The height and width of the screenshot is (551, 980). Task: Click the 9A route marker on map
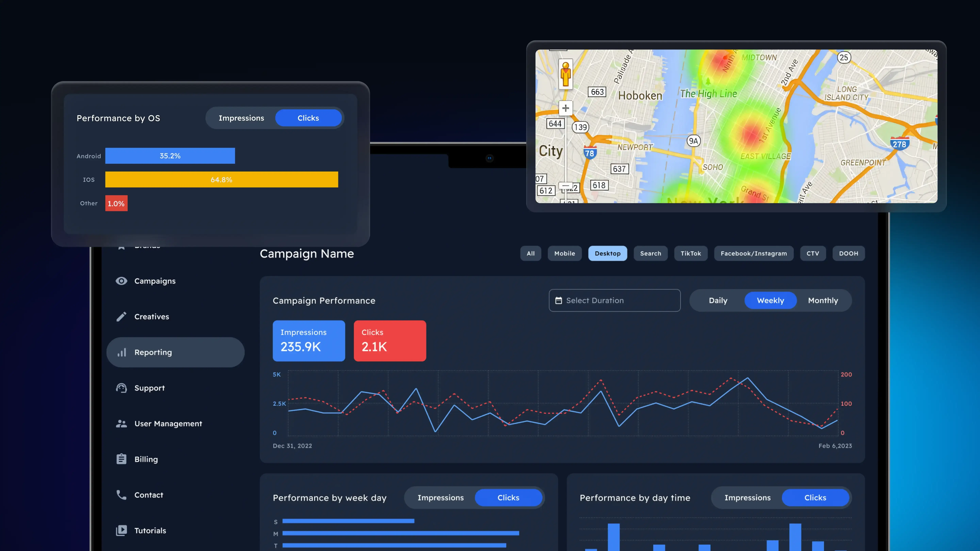click(693, 141)
